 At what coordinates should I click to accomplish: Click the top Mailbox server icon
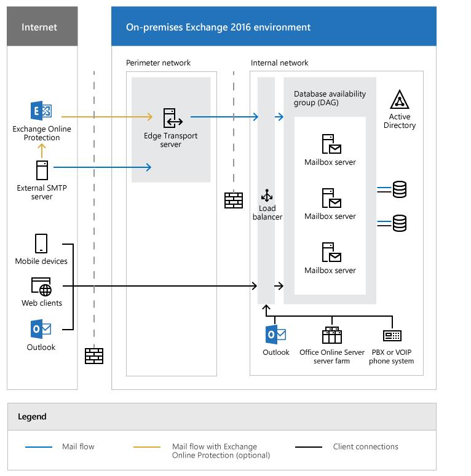click(331, 144)
